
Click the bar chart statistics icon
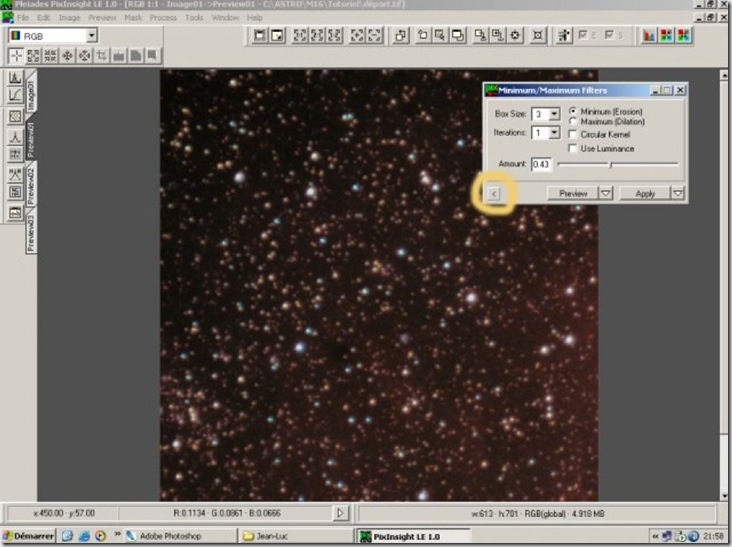tap(649, 35)
